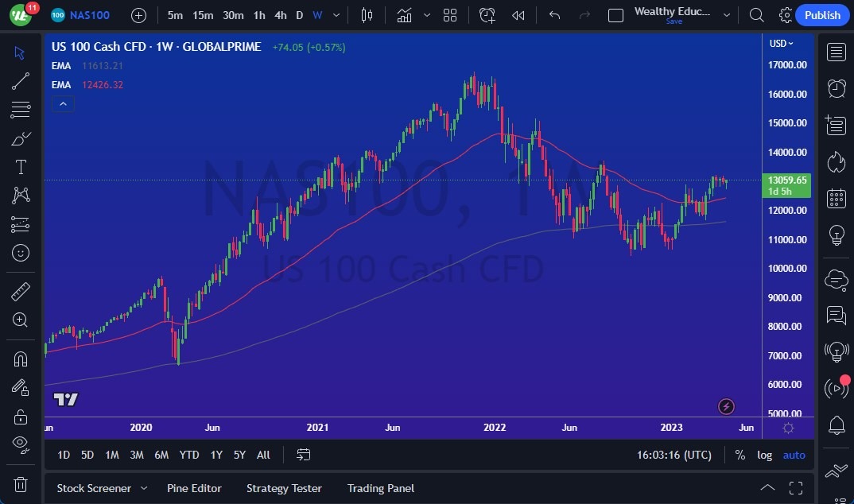This screenshot has width=854, height=504.
Task: Open the economic calendar icon
Action: click(836, 198)
